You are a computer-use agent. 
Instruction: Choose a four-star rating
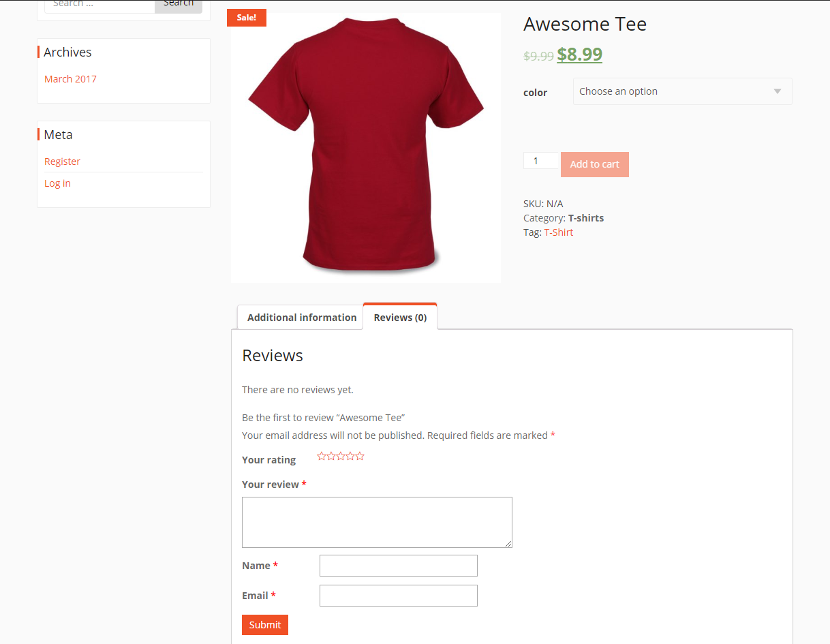coord(350,456)
